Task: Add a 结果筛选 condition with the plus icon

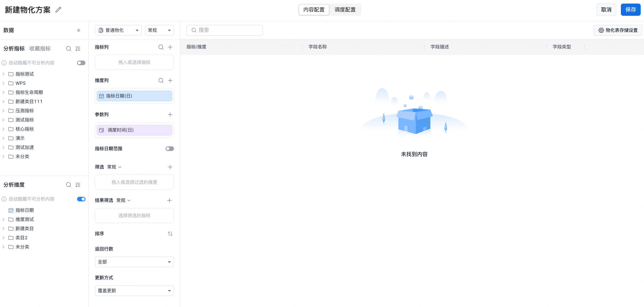Action: click(169, 200)
